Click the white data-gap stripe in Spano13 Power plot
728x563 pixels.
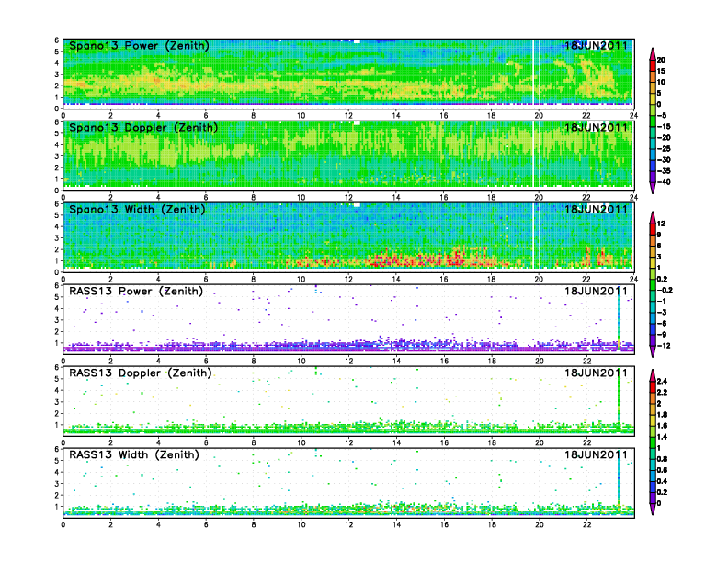536,73
